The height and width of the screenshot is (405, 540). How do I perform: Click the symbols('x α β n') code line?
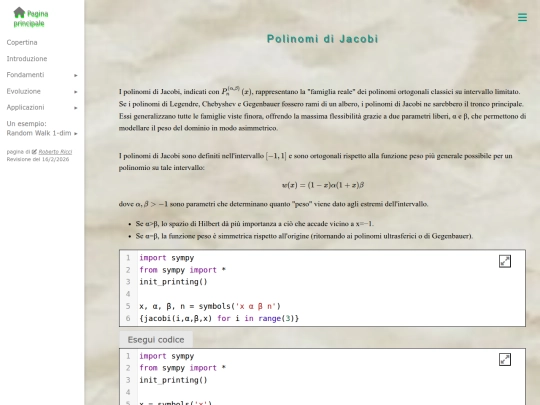[210, 306]
